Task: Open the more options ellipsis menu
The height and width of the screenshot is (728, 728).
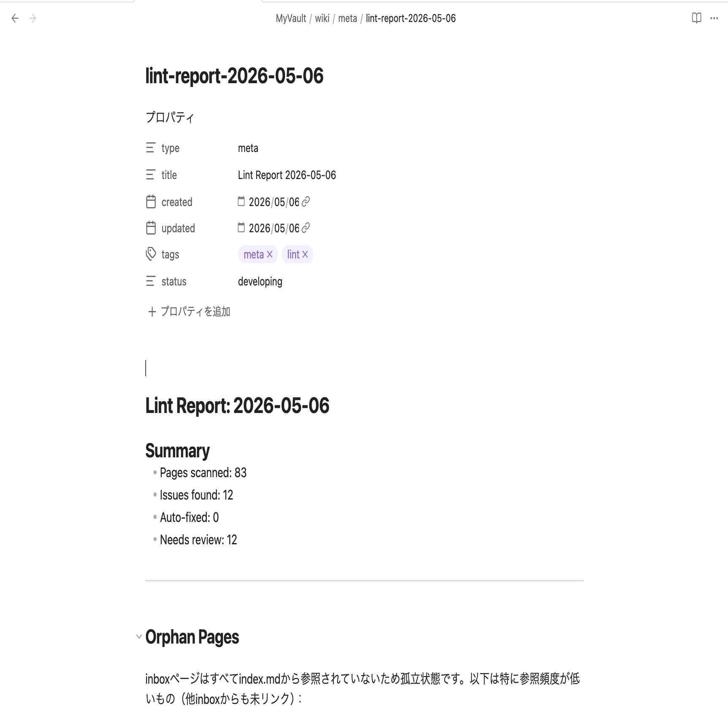Action: tap(714, 18)
